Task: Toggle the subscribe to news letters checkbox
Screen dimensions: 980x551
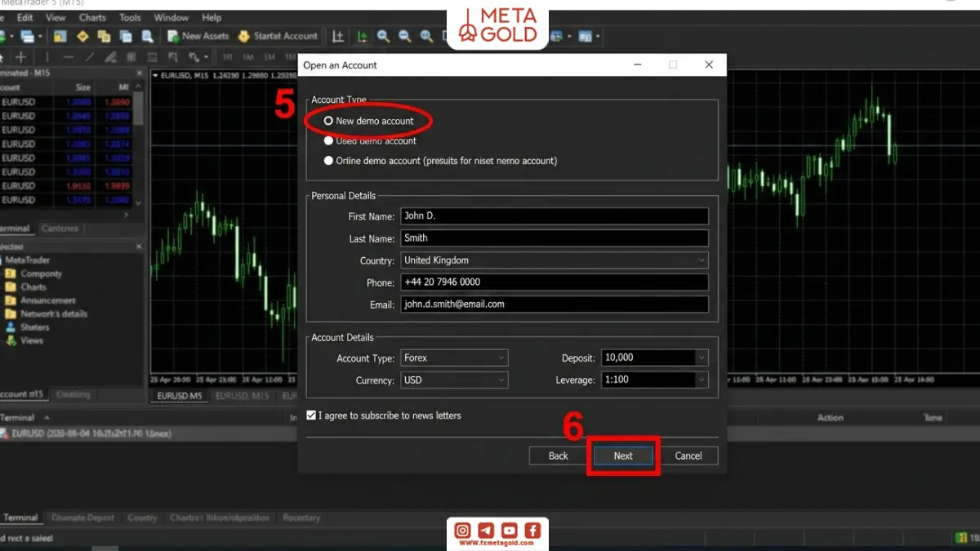Action: click(311, 415)
